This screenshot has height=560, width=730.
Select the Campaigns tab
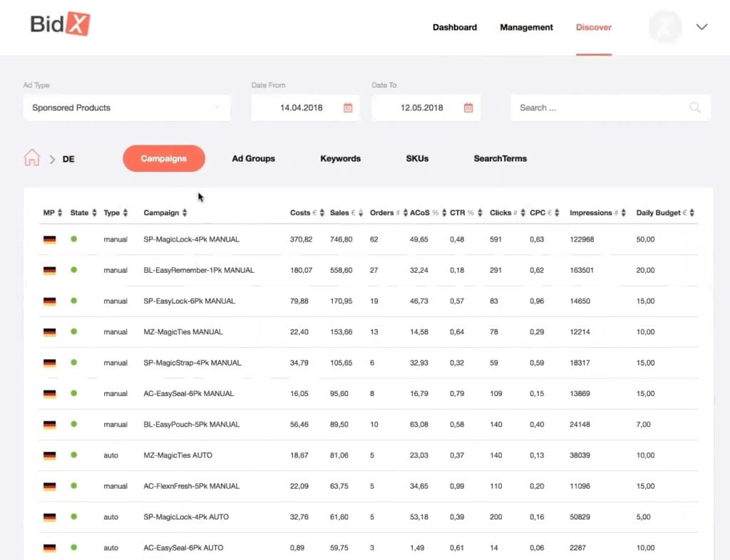click(164, 159)
